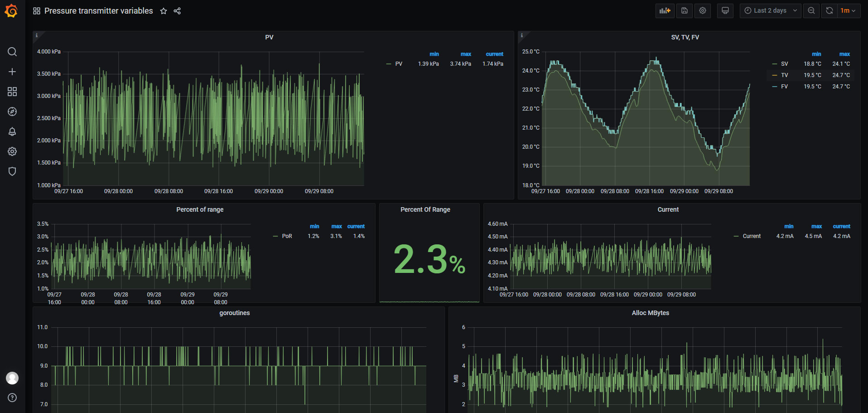Image resolution: width=868 pixels, height=413 pixels.
Task: Add a new panel with Add panel icon
Action: (x=665, y=10)
